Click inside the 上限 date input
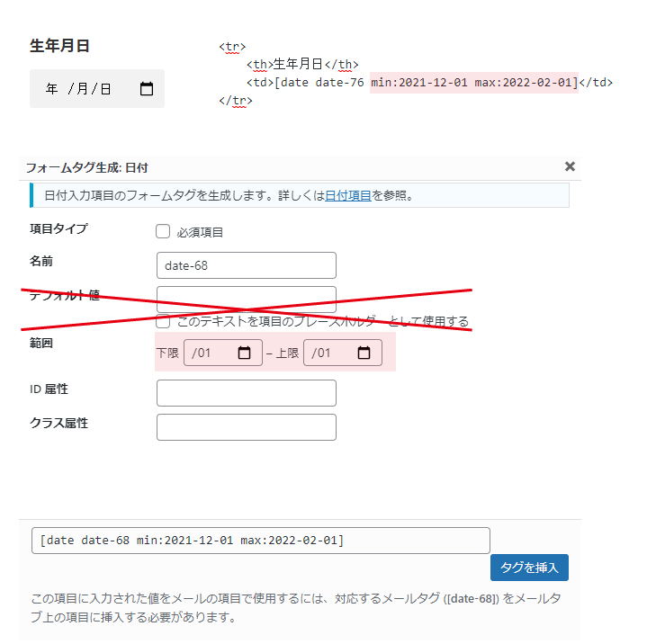Viewport: 647px width, 644px height. [x=327, y=353]
